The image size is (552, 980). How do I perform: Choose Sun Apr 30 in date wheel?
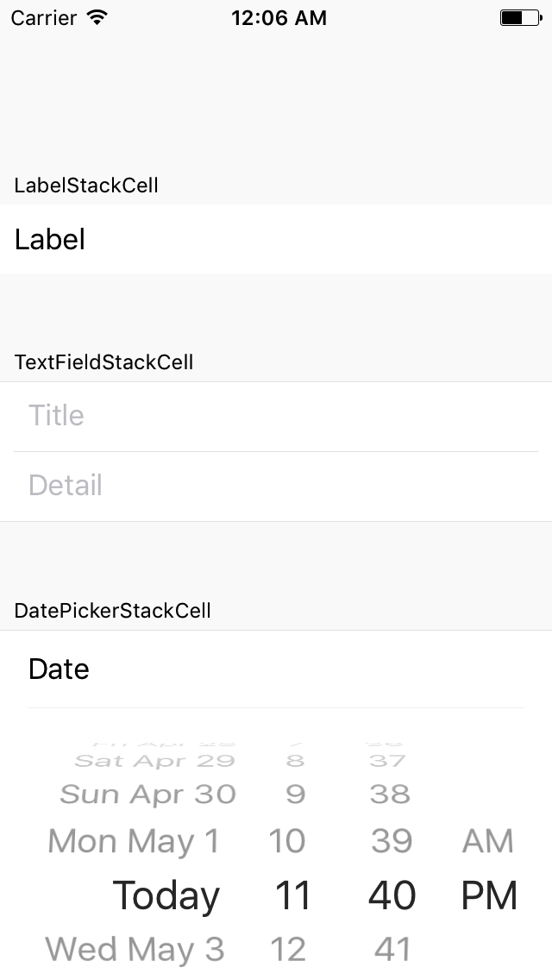148,795
